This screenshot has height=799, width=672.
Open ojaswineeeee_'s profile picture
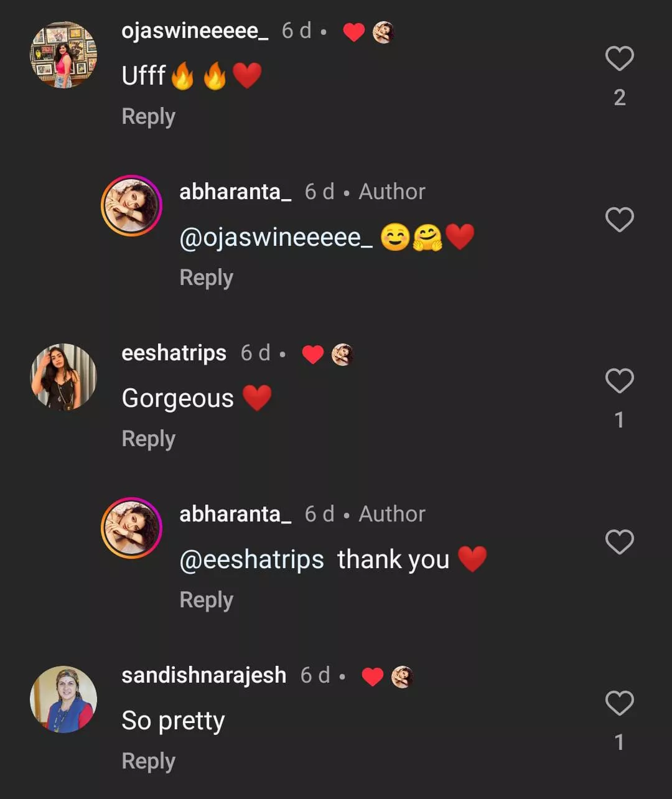[63, 55]
